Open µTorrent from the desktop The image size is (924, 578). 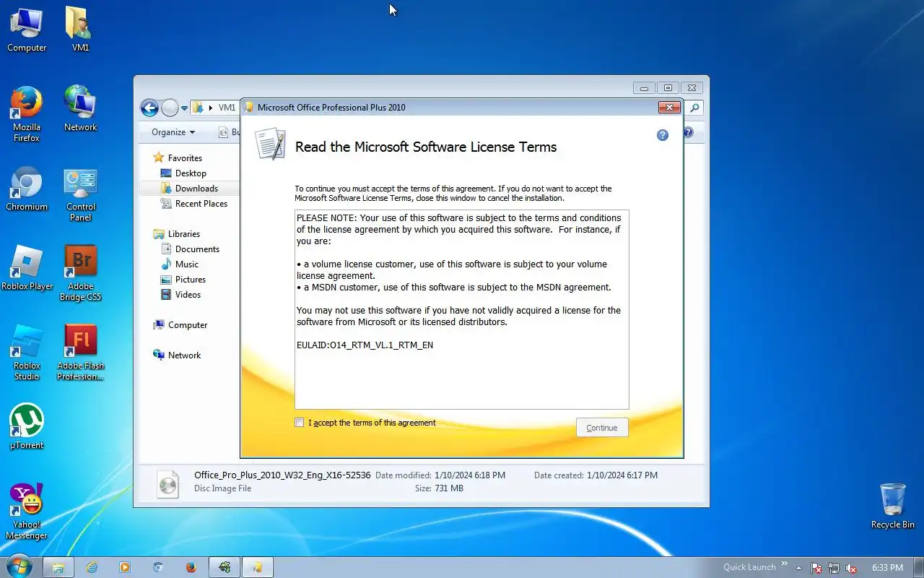tap(27, 426)
